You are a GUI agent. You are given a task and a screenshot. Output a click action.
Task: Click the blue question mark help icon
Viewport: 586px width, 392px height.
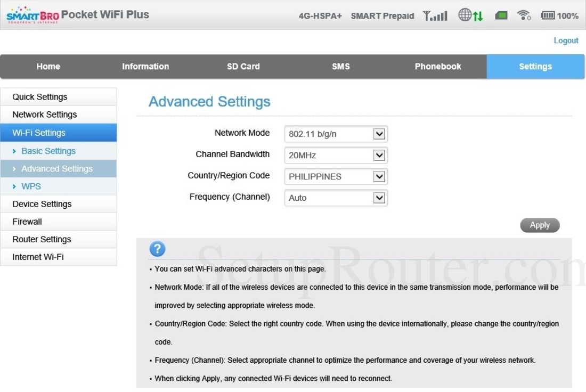(x=157, y=249)
